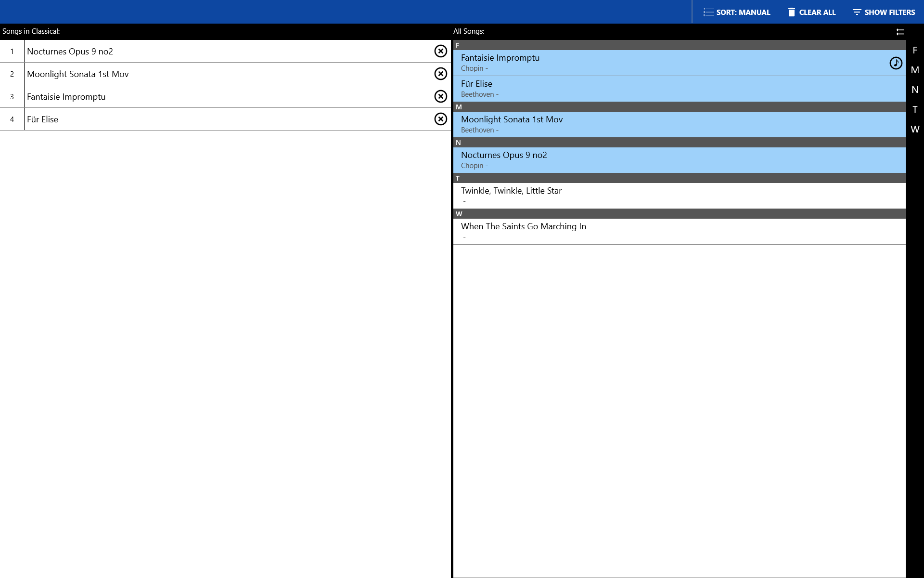Open the Sort: Manual options

click(x=737, y=12)
